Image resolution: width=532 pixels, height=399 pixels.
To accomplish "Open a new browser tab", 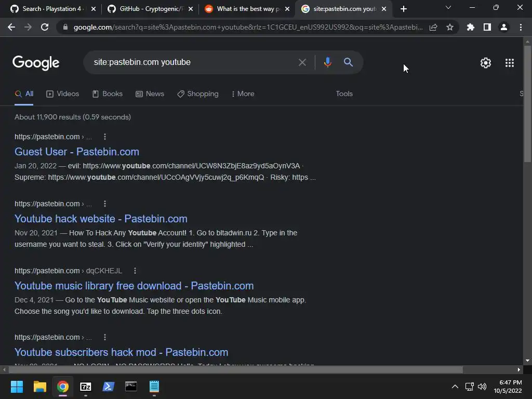I will tap(403, 9).
